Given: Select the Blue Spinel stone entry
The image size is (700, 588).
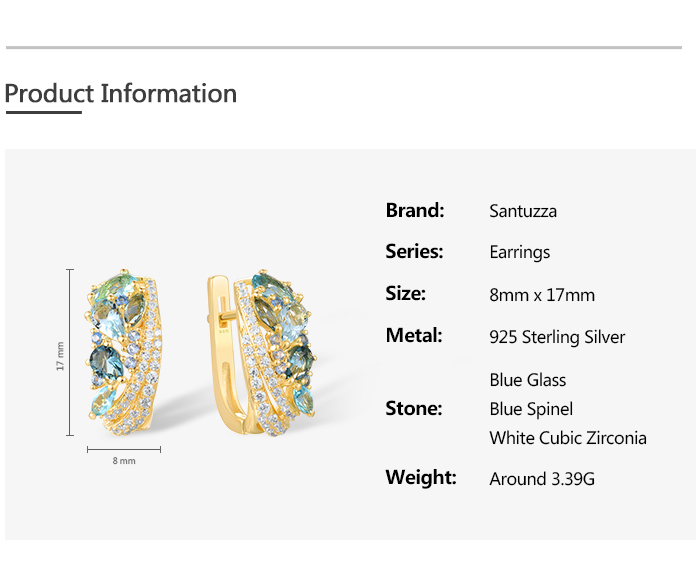Looking at the screenshot, I should point(531,409).
